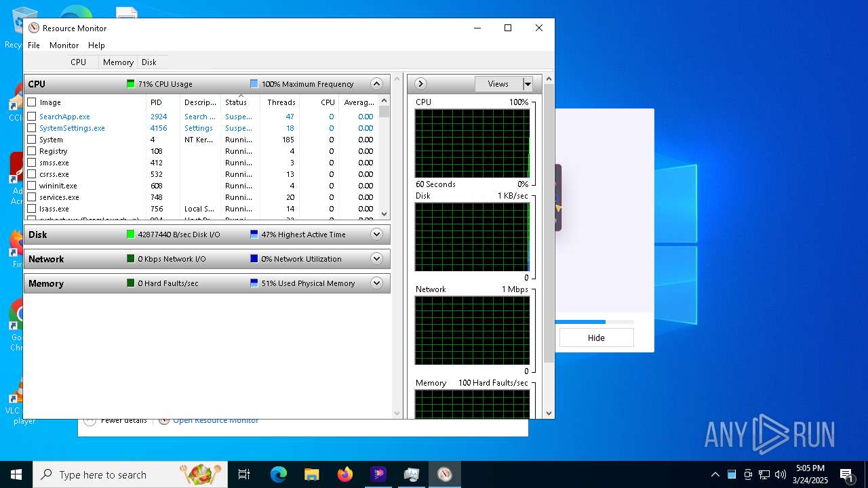868x488 pixels.
Task: Click Open Resource Monitor link in Task Manager
Action: pos(216,420)
